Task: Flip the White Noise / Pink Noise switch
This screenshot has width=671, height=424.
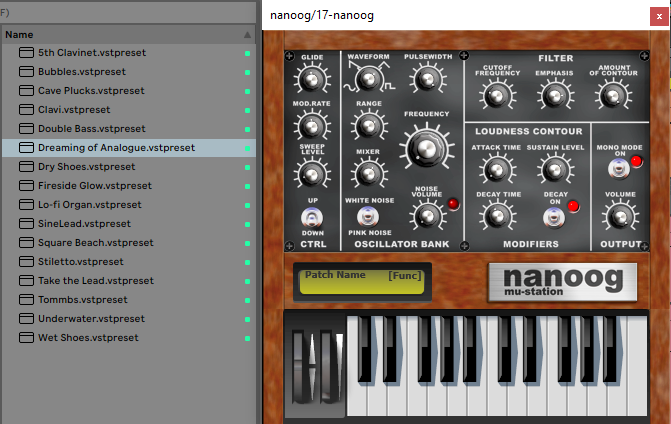Action: [368, 216]
